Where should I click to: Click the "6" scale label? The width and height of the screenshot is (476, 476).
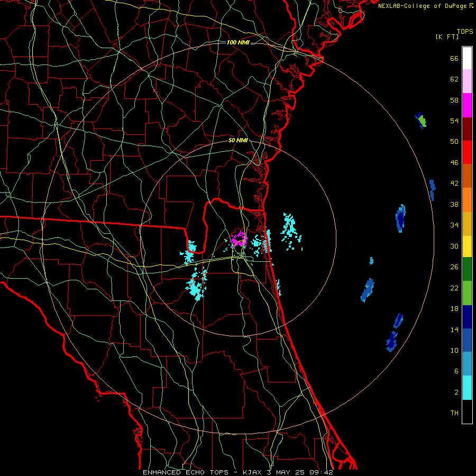click(456, 371)
